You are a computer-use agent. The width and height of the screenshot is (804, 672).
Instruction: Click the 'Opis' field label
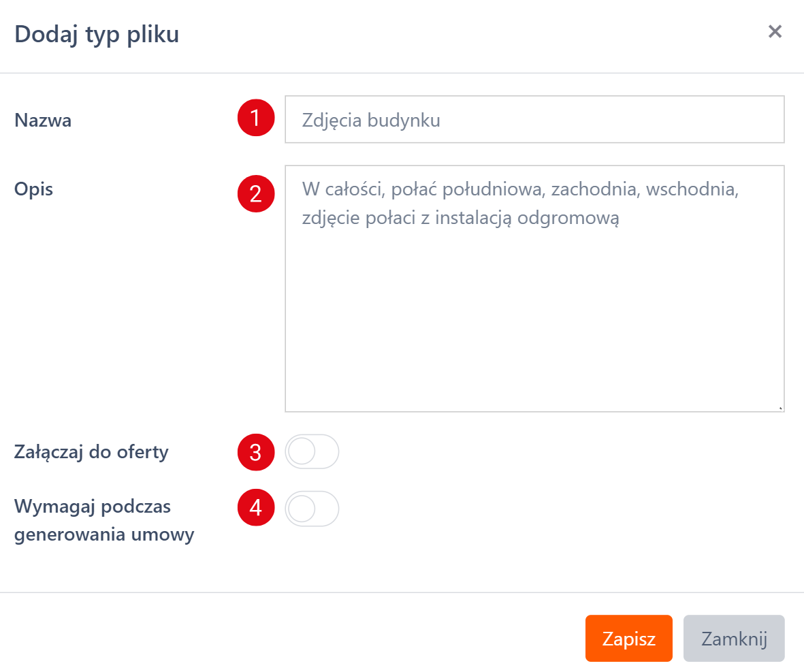pyautogui.click(x=33, y=189)
